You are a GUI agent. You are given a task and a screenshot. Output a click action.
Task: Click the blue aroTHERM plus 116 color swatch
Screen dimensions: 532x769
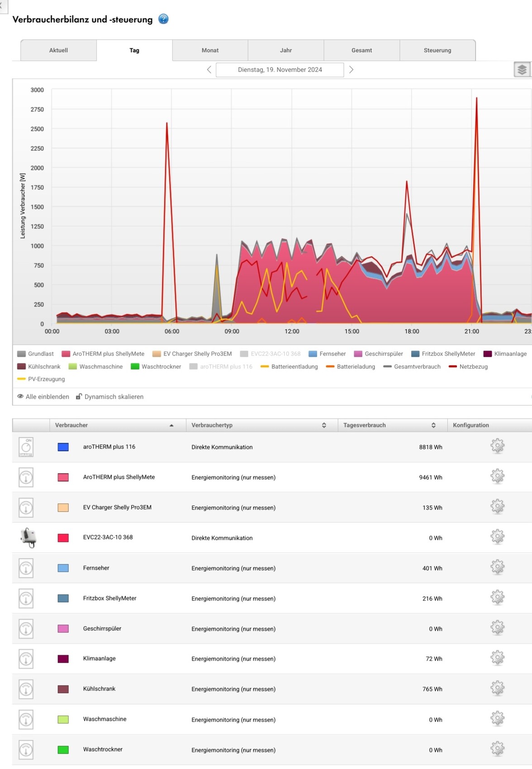click(63, 447)
